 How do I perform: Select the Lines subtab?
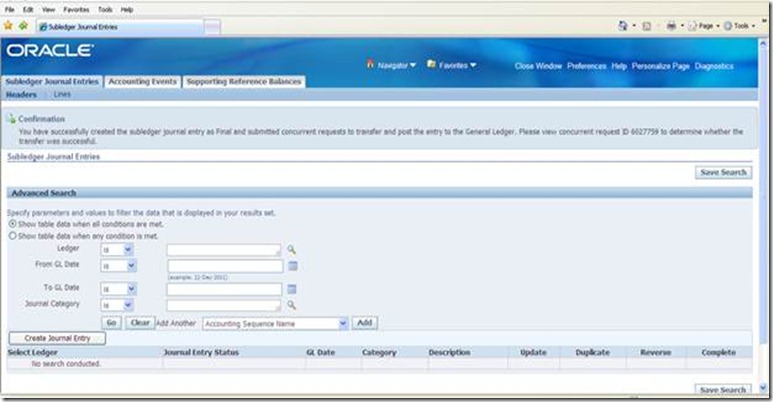click(x=62, y=94)
